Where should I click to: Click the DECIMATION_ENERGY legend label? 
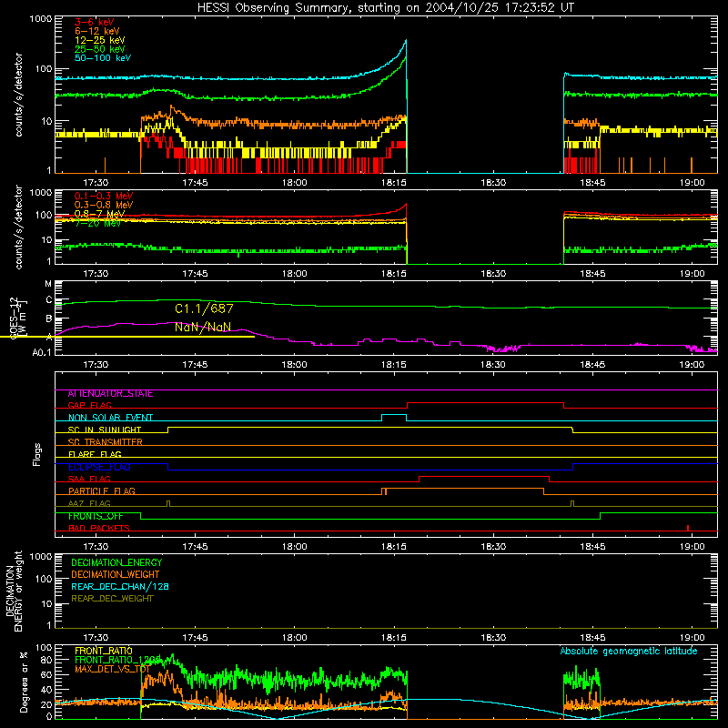point(116,562)
